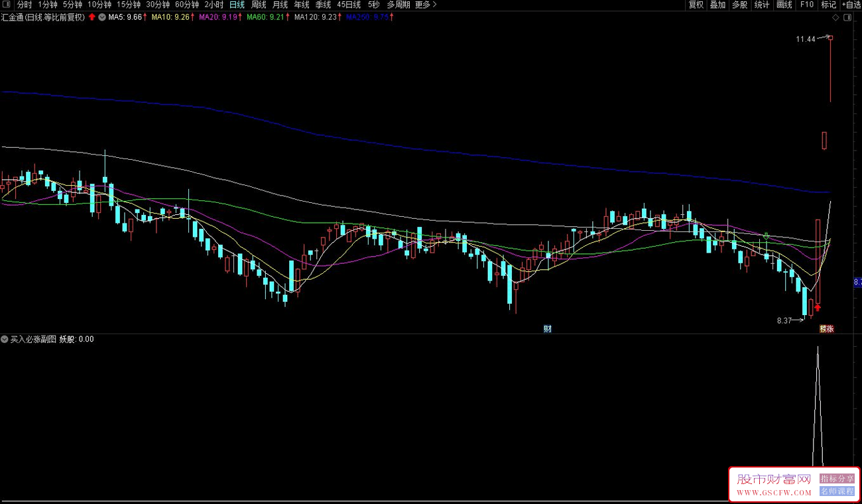
Task: Switch to 30分钟 period tab
Action: pyautogui.click(x=158, y=5)
